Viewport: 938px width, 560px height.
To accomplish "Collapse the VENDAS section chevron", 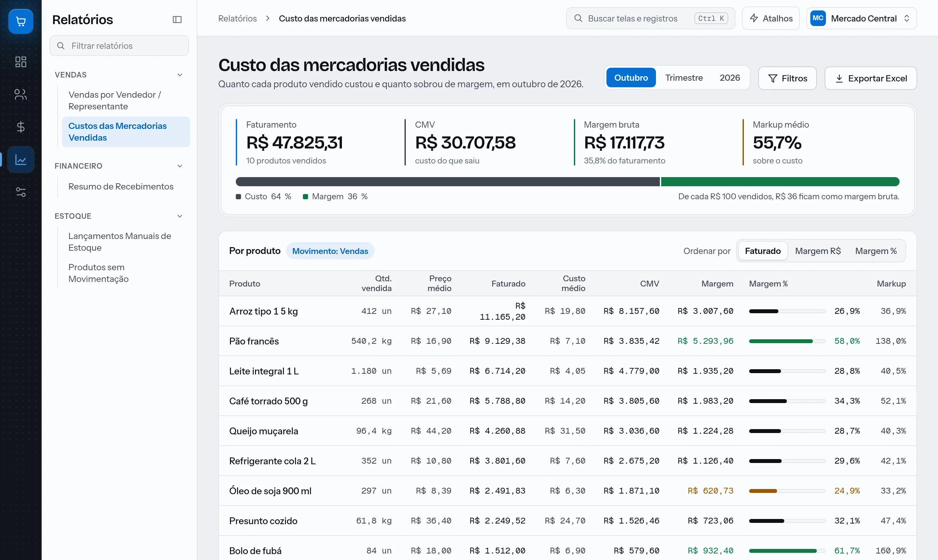I will tap(180, 75).
